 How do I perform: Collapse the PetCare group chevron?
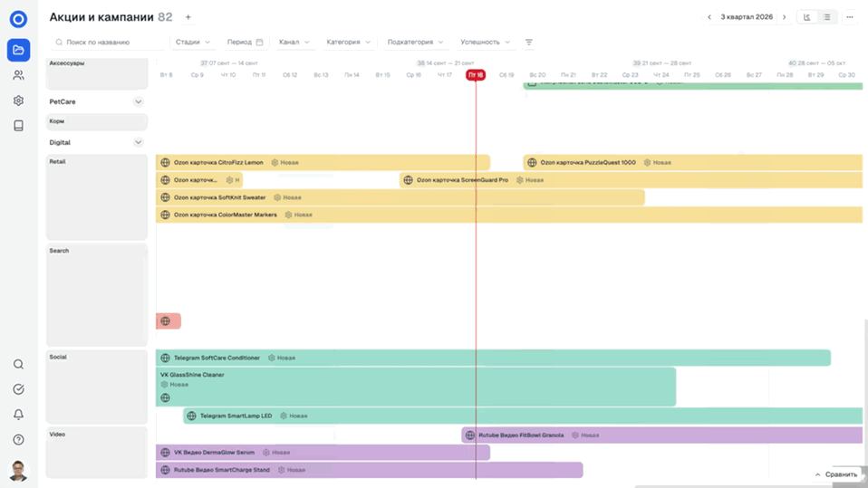[x=139, y=101]
